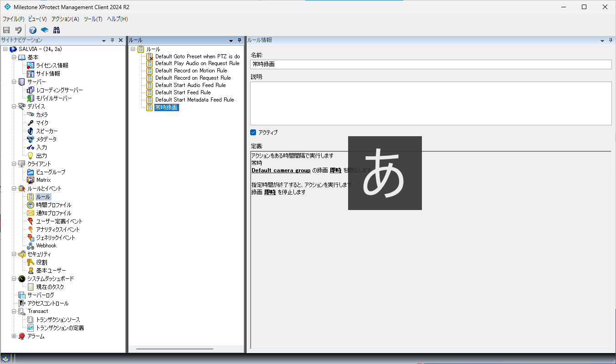Collapse the ルールとイベント tree node
616x364 pixels.
click(x=14, y=189)
